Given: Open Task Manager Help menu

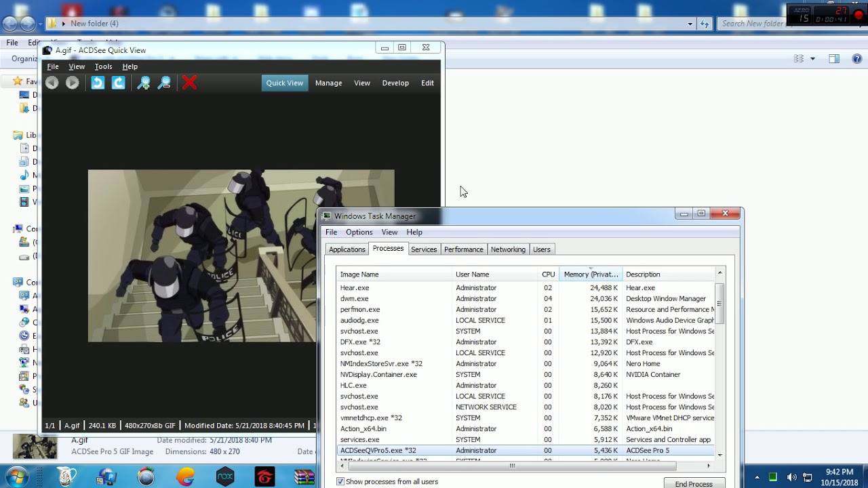Looking at the screenshot, I should [x=414, y=232].
